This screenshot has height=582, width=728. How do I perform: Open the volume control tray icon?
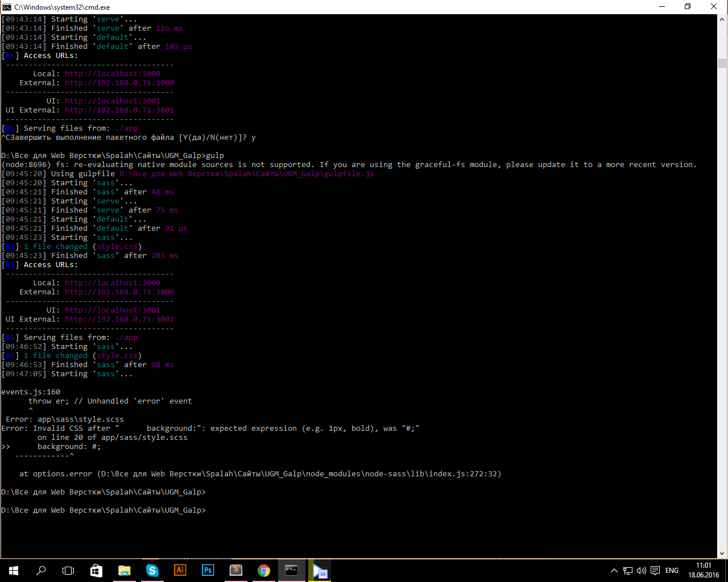click(x=641, y=571)
